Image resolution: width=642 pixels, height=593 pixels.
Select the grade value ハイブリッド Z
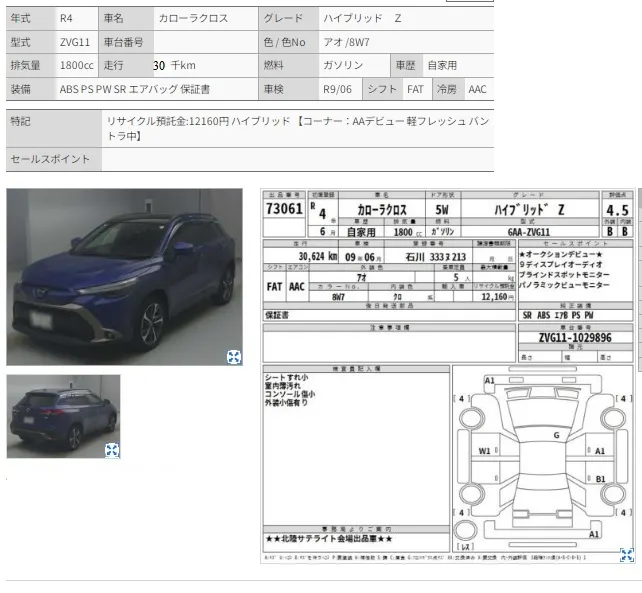(x=362, y=18)
